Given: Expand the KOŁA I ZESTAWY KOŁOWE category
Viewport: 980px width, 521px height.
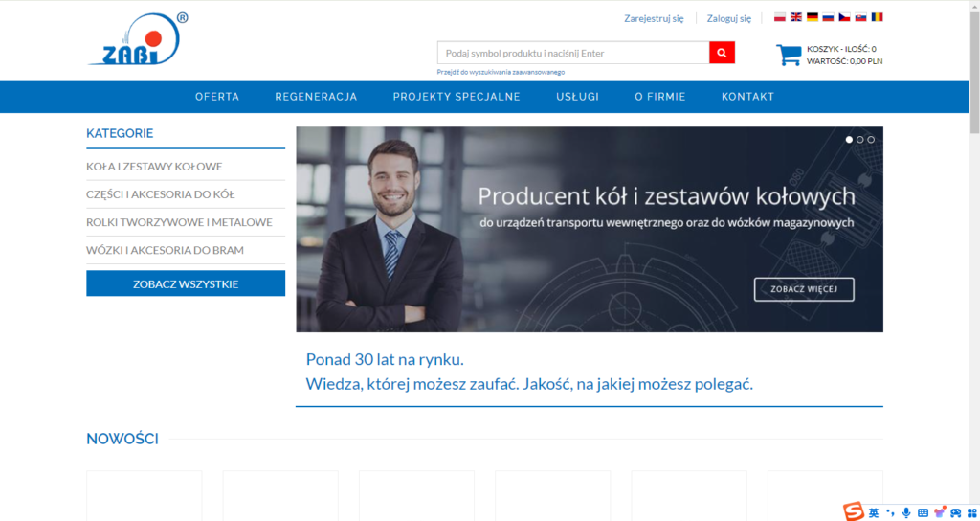Looking at the screenshot, I should [154, 167].
